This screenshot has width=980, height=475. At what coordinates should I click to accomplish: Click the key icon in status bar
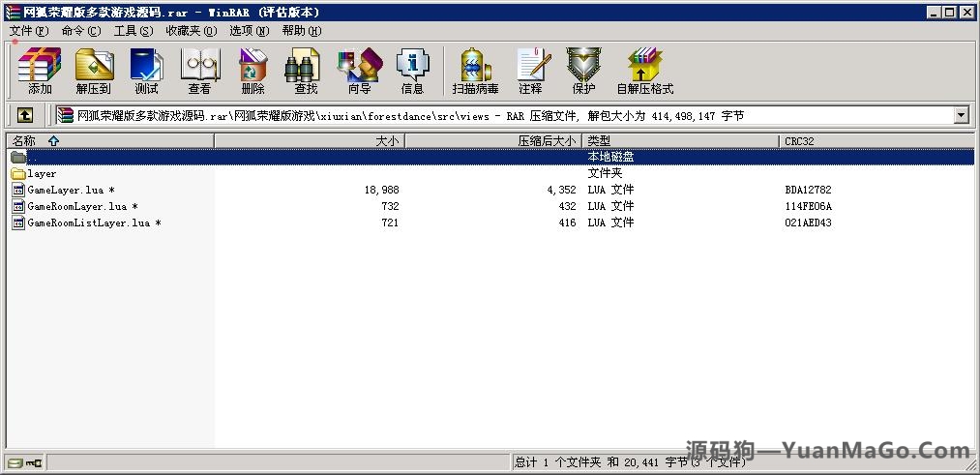click(34, 463)
